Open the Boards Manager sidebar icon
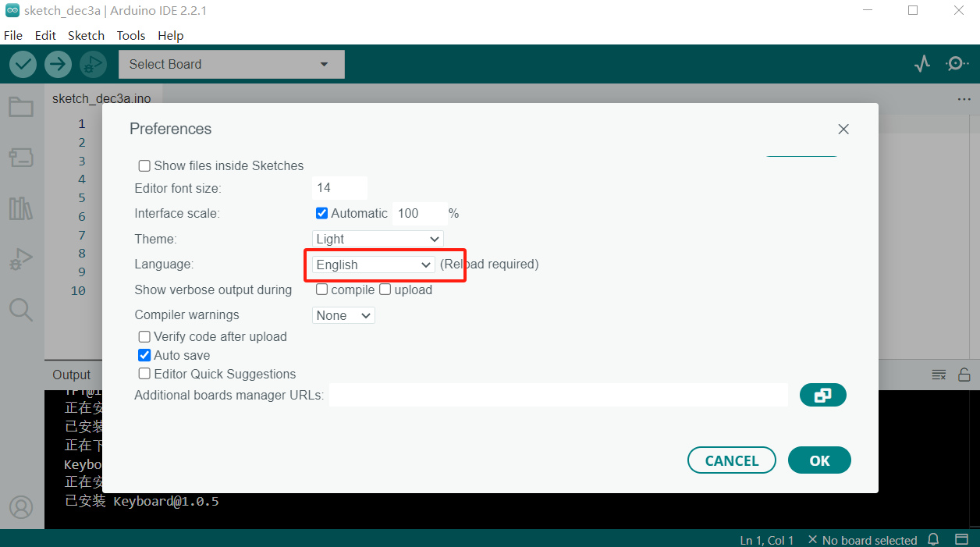Viewport: 980px width, 547px height. pyautogui.click(x=21, y=158)
